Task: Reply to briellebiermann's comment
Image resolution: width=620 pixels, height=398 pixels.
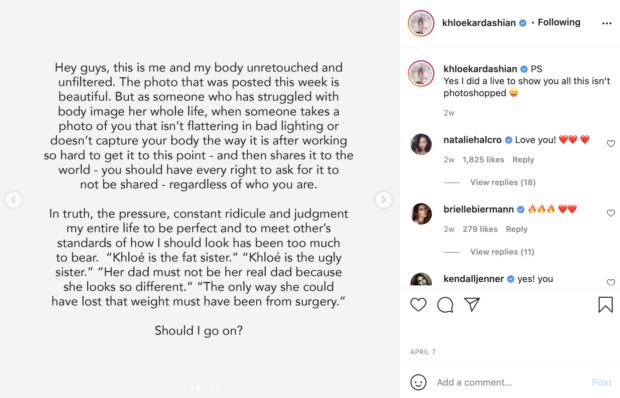Action: [x=516, y=229]
